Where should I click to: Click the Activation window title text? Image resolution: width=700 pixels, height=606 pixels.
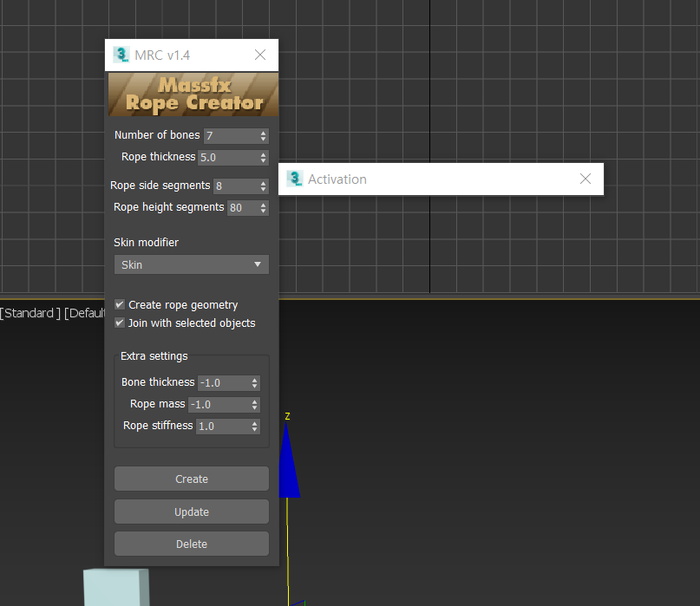tap(337, 179)
